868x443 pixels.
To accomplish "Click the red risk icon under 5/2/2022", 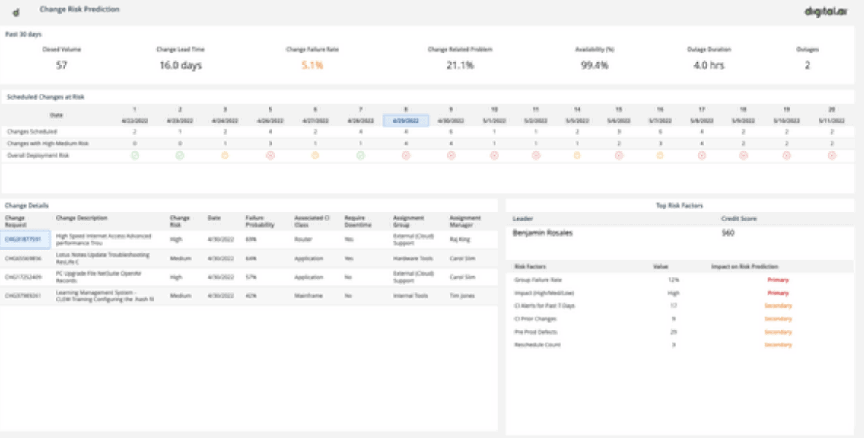I will 536,155.
